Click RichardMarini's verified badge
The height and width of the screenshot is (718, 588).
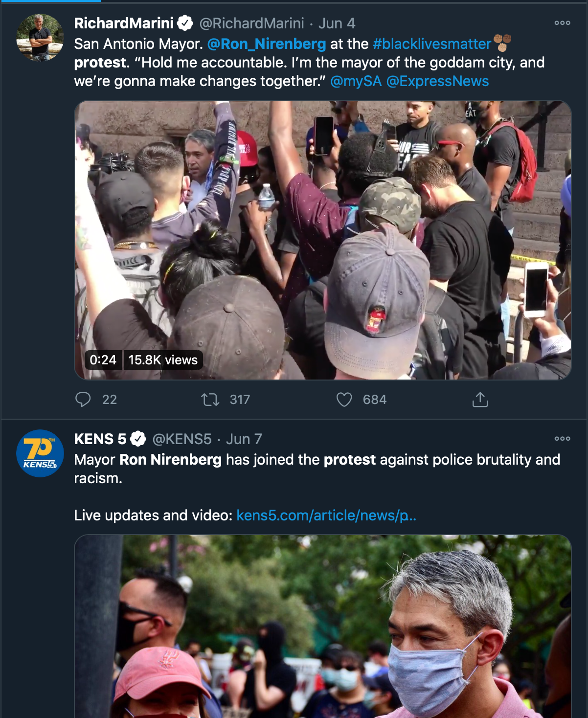pyautogui.click(x=185, y=23)
